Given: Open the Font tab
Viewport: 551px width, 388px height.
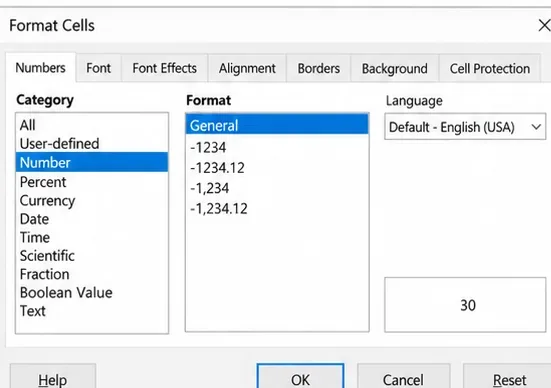Looking at the screenshot, I should tap(98, 68).
